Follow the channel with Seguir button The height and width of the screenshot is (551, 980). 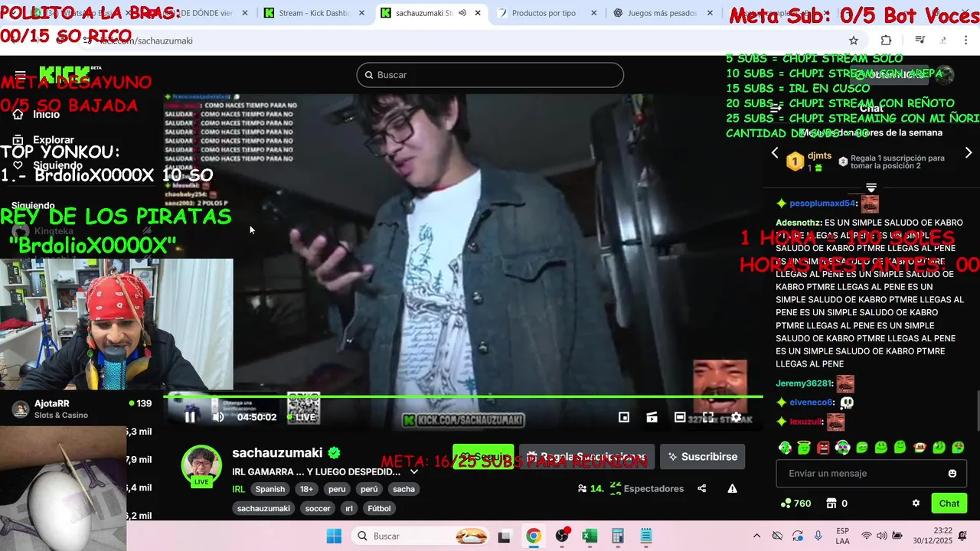(483, 457)
